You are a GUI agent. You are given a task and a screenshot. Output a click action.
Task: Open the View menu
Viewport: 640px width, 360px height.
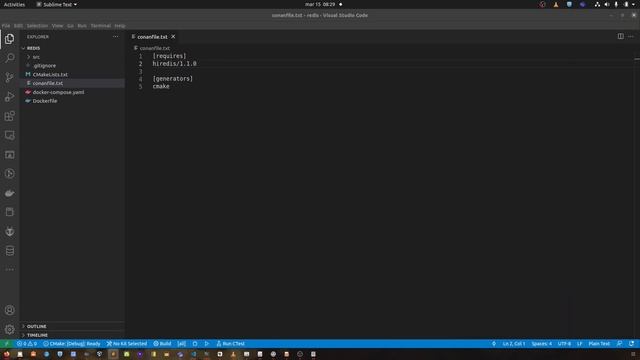click(x=57, y=26)
